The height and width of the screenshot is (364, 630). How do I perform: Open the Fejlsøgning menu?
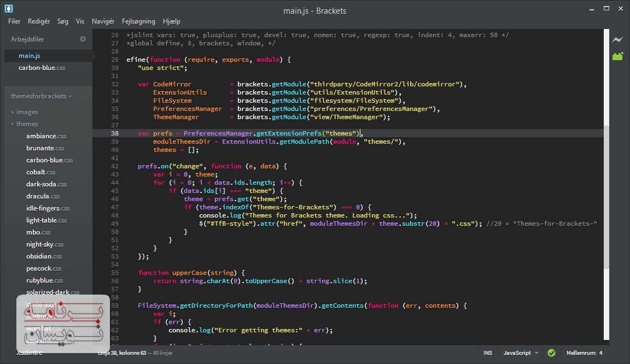[x=138, y=21]
